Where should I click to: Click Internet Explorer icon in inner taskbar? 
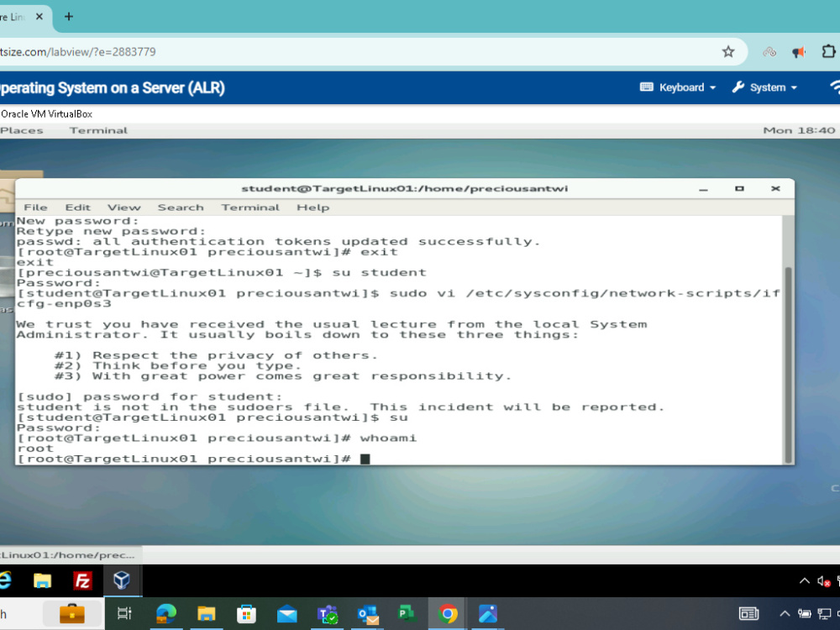point(4,580)
